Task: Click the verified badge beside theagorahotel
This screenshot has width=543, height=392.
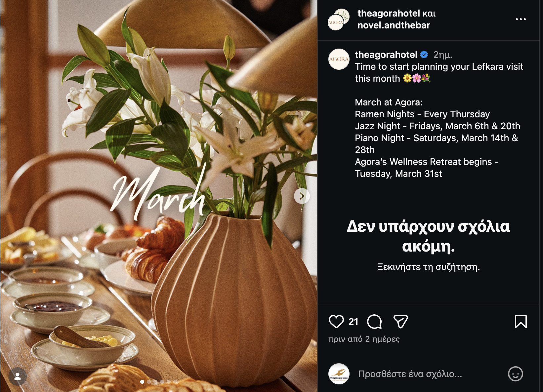Action: tap(424, 55)
